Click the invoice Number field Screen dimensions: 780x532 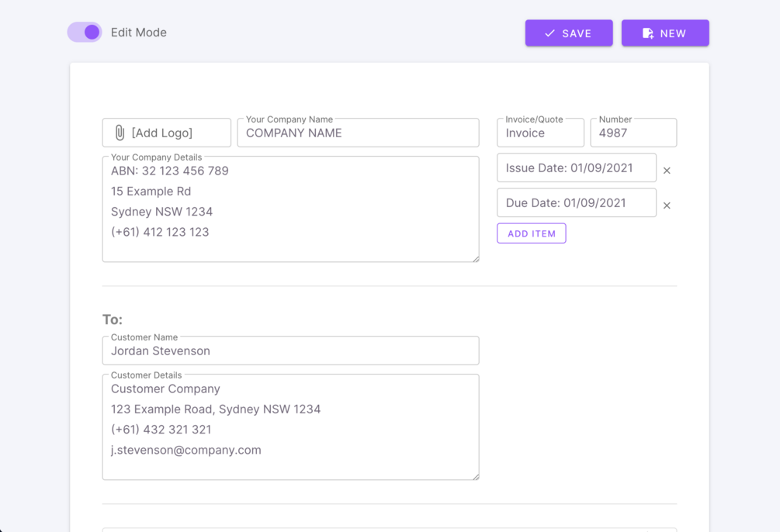click(x=633, y=133)
